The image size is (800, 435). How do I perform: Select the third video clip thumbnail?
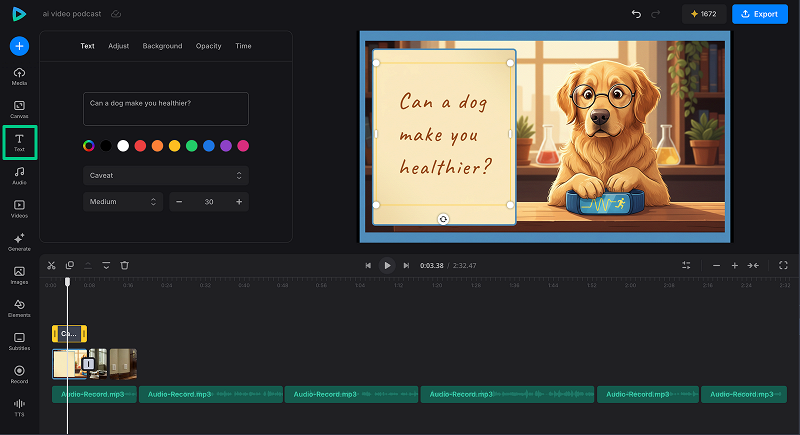tap(123, 364)
